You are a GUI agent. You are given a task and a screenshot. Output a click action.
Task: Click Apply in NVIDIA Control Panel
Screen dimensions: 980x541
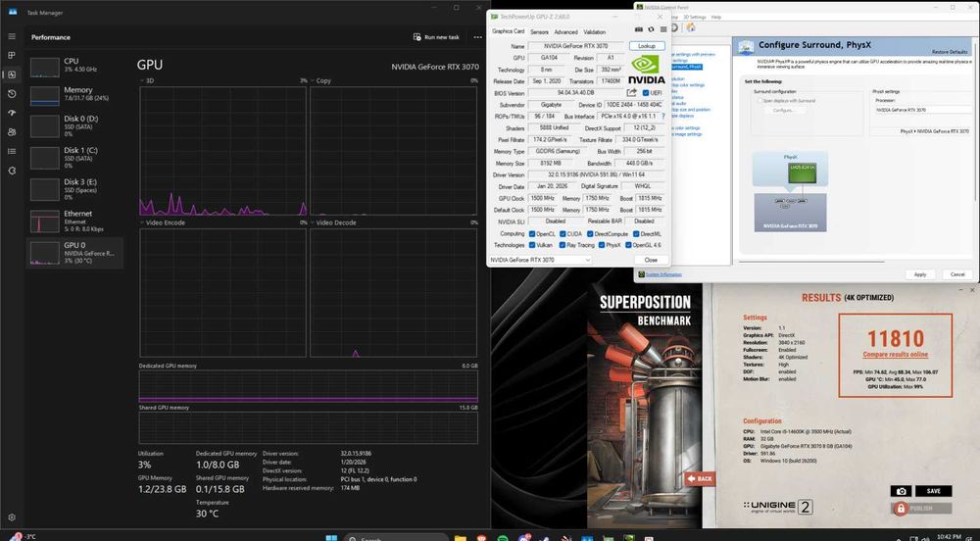point(920,274)
